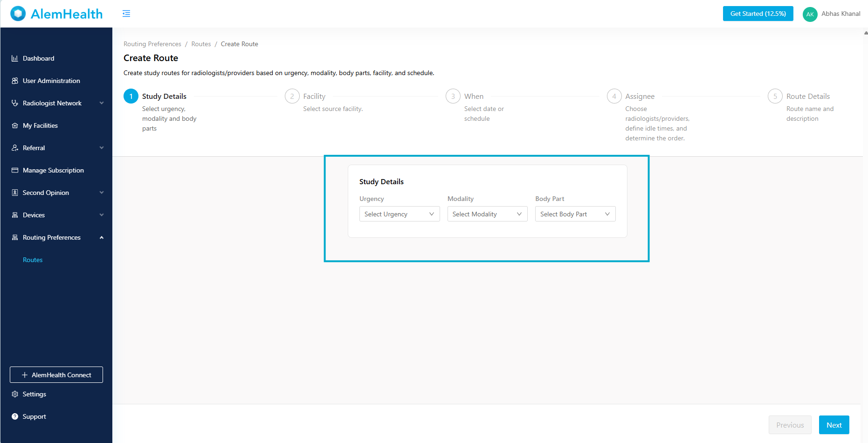Click the Support question mark icon

[15, 416]
